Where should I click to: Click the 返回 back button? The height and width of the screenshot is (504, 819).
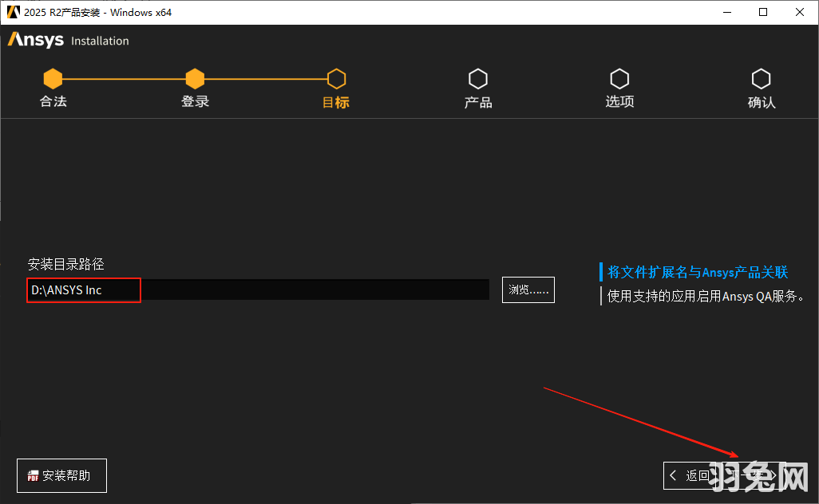(x=691, y=475)
